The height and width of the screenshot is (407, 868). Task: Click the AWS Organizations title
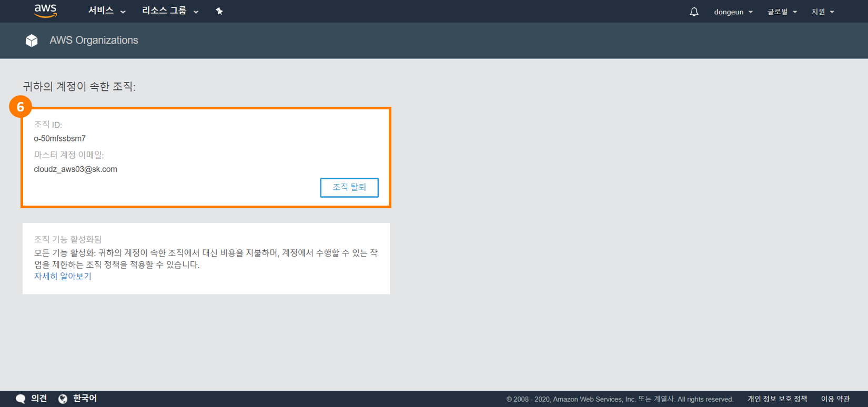pos(94,40)
